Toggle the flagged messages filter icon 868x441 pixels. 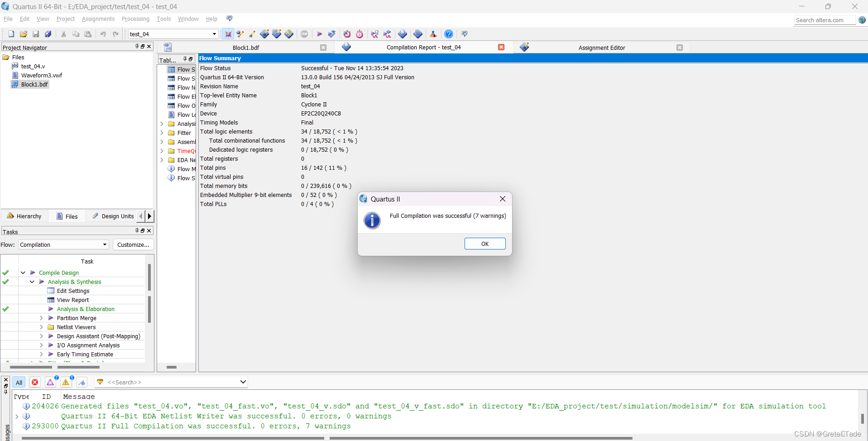pos(82,382)
